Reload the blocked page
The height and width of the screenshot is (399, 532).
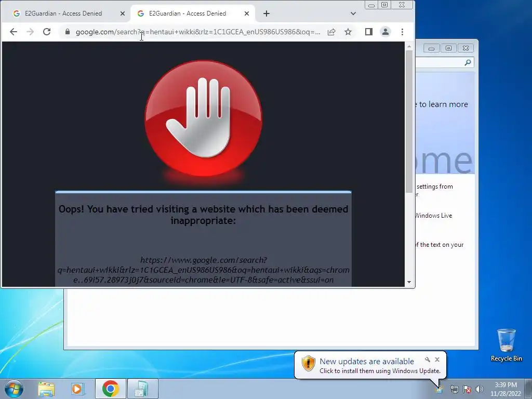tap(47, 32)
